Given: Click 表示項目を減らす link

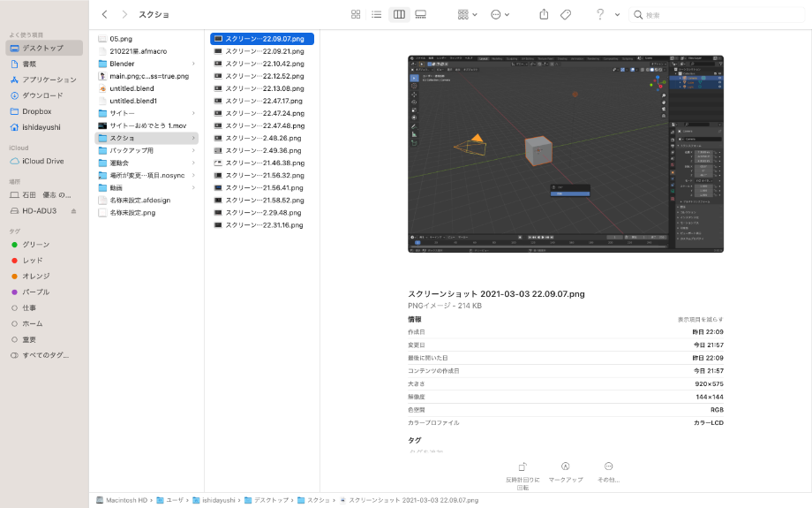Looking at the screenshot, I should click(x=700, y=319).
